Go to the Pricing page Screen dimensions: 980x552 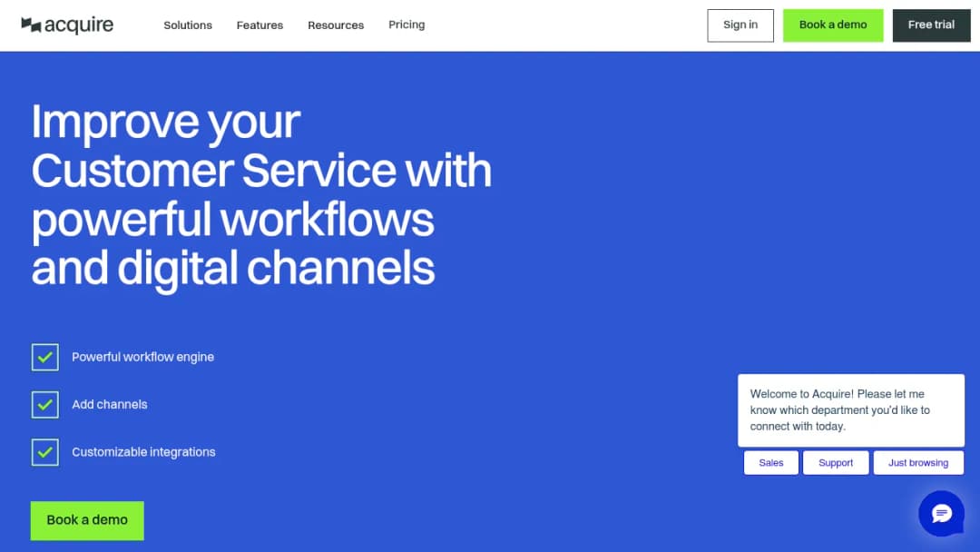407,25
